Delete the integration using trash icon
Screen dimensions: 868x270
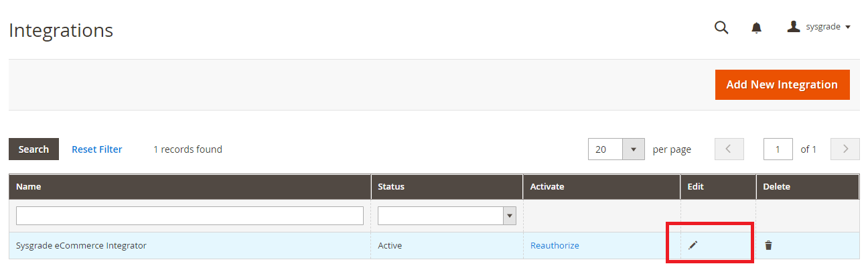[768, 245]
